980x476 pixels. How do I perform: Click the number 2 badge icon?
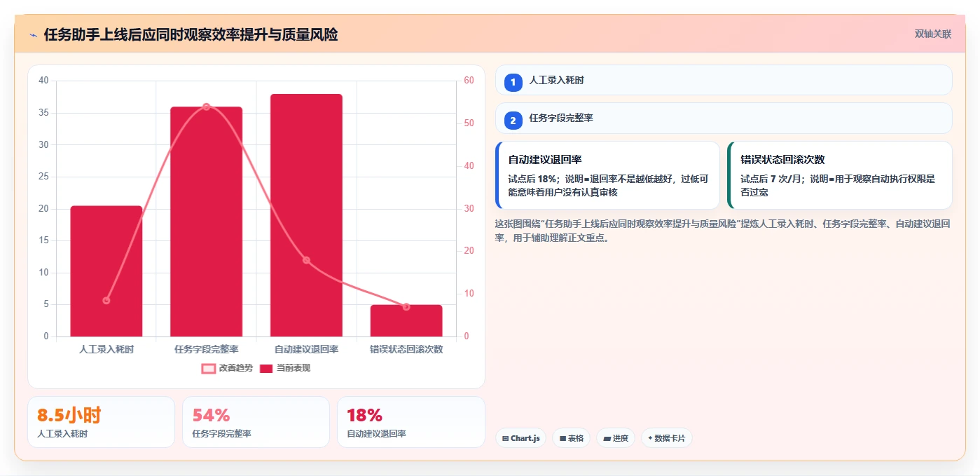click(513, 121)
